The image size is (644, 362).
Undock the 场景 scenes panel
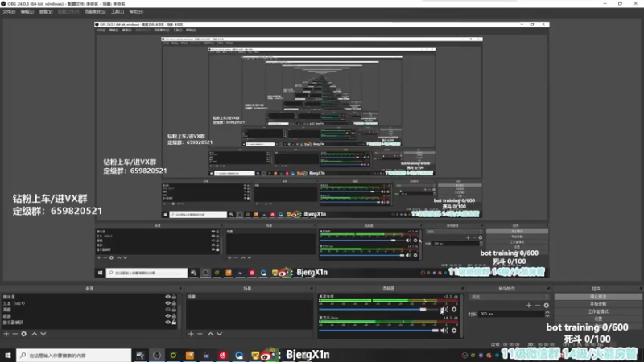coord(311,289)
